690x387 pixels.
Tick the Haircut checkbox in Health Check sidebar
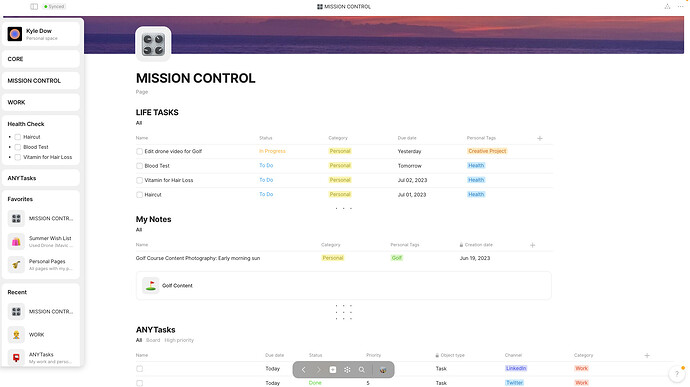pyautogui.click(x=18, y=137)
